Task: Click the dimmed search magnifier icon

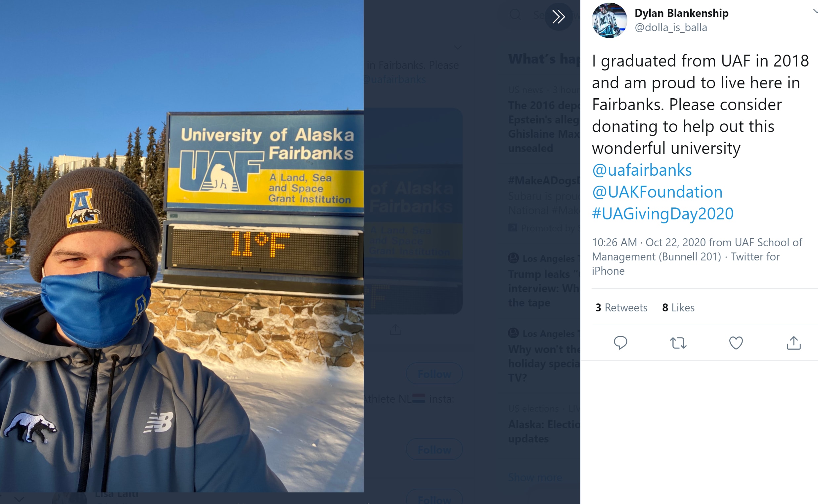Action: pyautogui.click(x=515, y=15)
